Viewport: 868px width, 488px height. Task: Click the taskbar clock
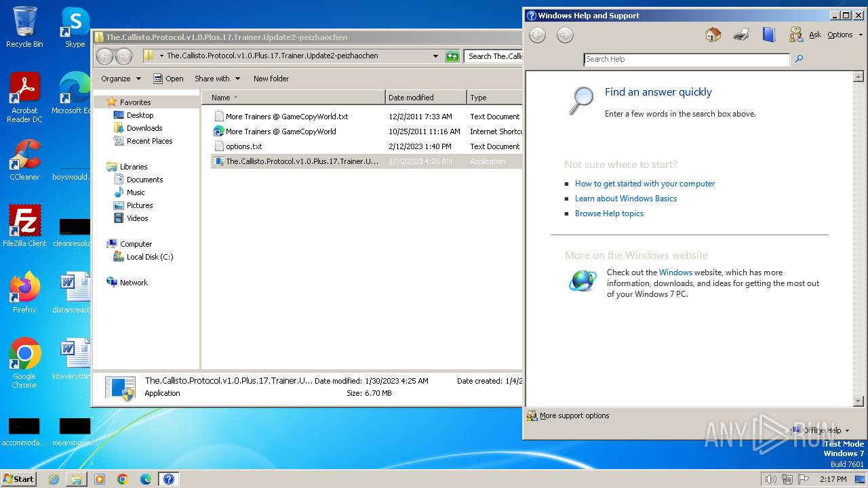(833, 479)
